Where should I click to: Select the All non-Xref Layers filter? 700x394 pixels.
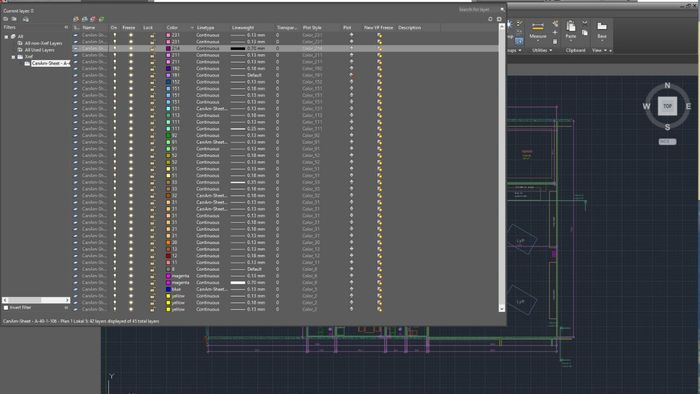pyautogui.click(x=43, y=43)
